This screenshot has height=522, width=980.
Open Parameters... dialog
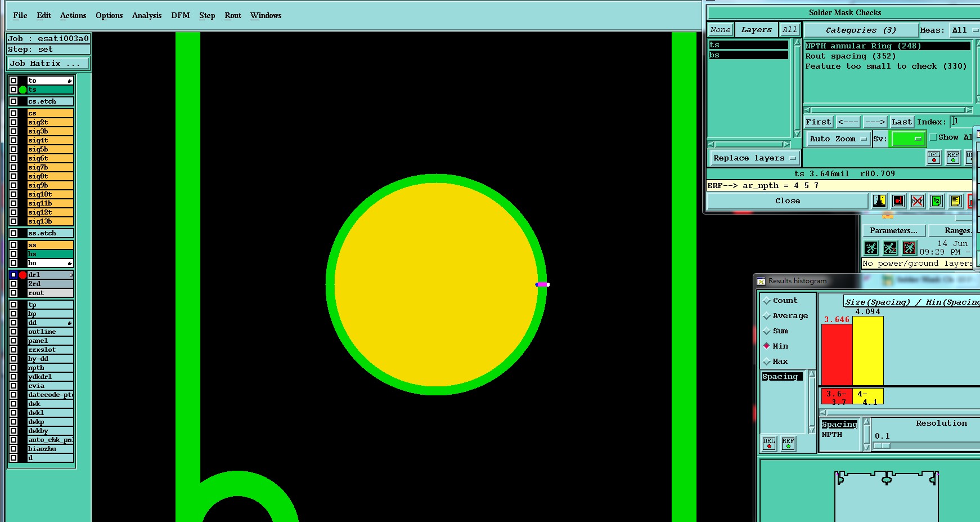coord(893,231)
